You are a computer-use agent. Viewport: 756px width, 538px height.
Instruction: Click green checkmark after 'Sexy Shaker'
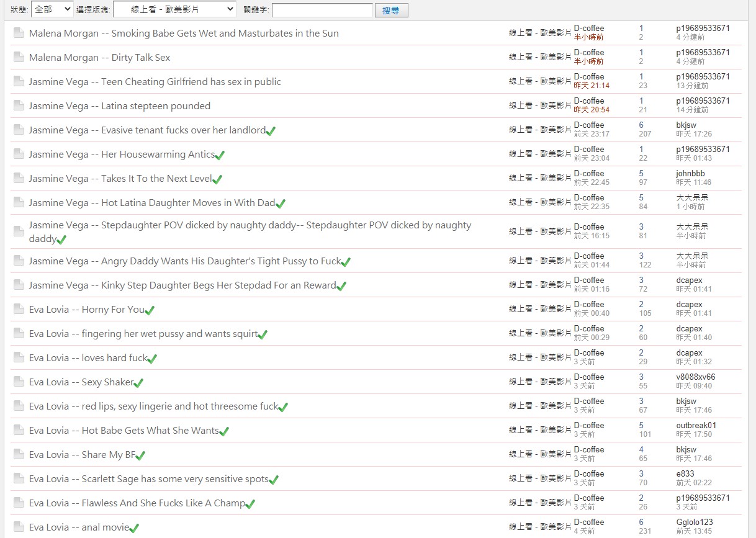click(x=138, y=383)
